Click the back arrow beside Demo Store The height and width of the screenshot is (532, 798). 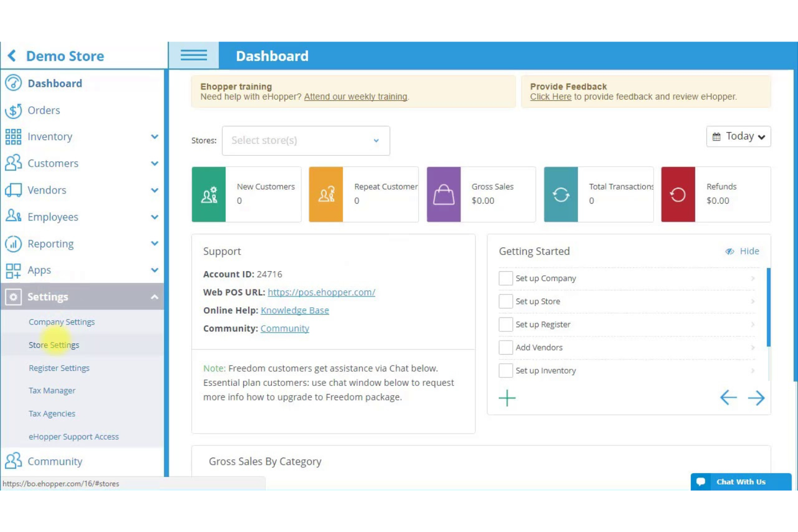point(12,56)
